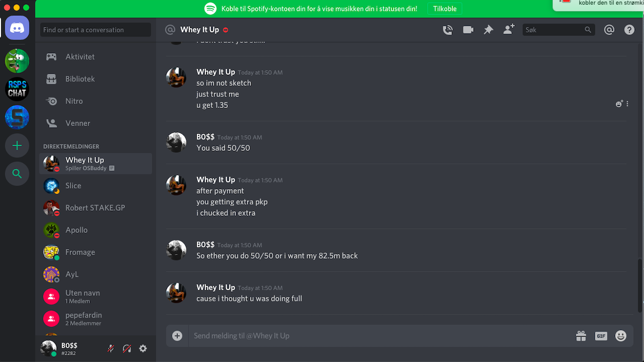Open the GIF picker
Image resolution: width=644 pixels, height=362 pixels.
tap(601, 336)
